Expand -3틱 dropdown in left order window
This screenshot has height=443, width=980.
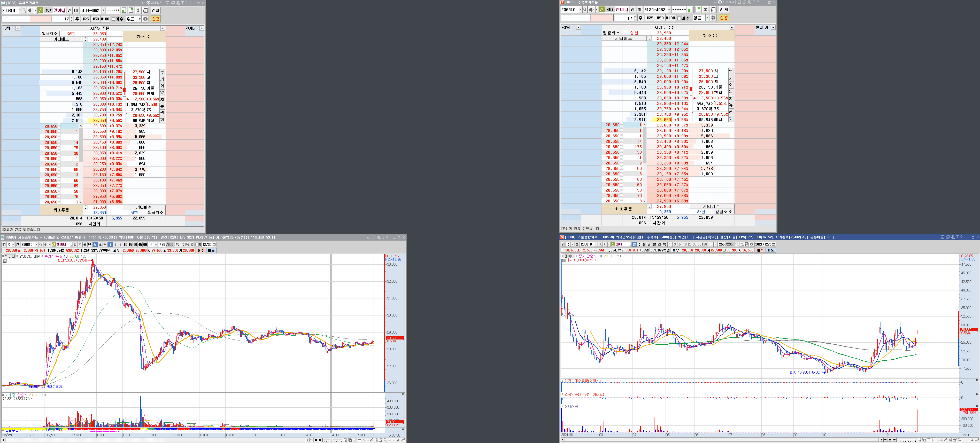coord(18,28)
